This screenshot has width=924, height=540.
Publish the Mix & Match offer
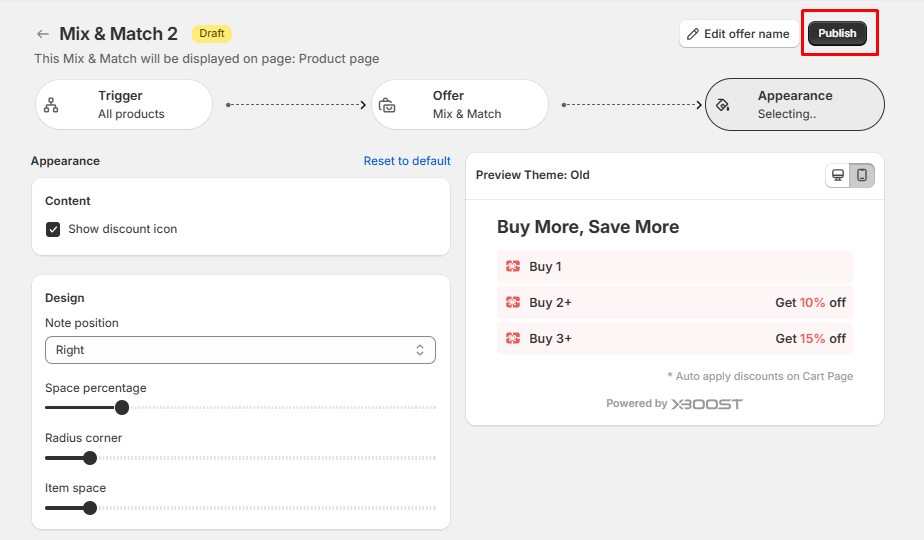[837, 33]
